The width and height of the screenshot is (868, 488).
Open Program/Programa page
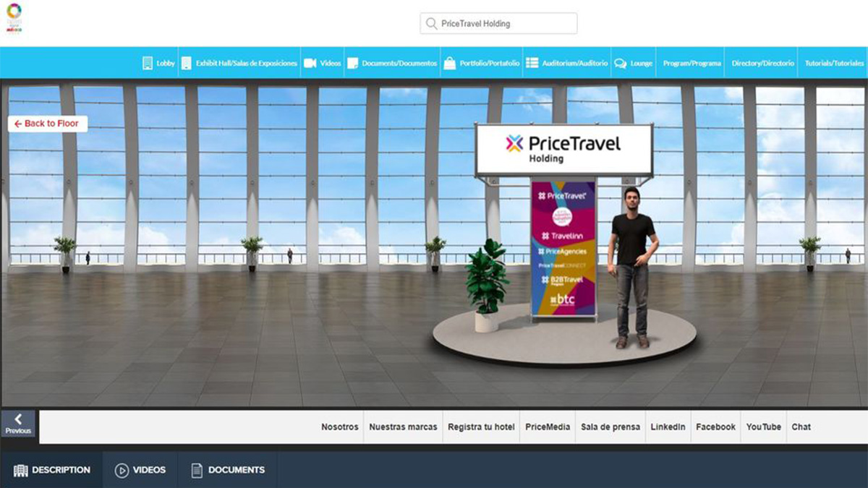(x=692, y=64)
